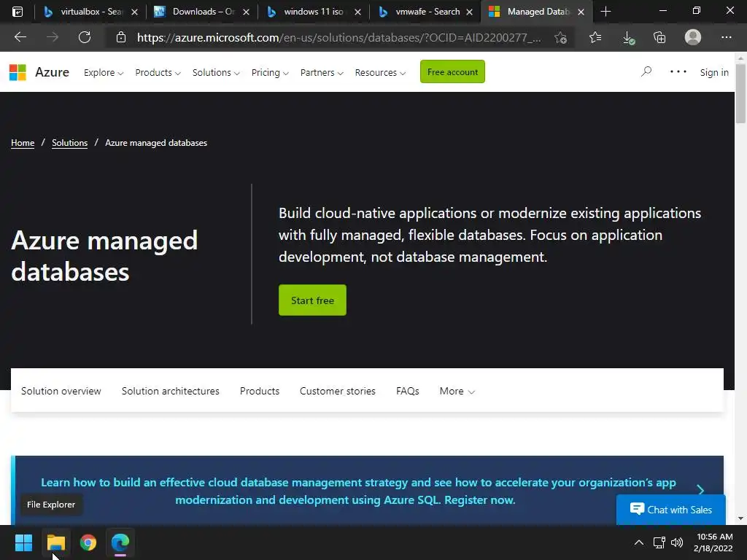Screen dimensions: 747x560
Task: Open the volume tray icon
Action: 677,542
